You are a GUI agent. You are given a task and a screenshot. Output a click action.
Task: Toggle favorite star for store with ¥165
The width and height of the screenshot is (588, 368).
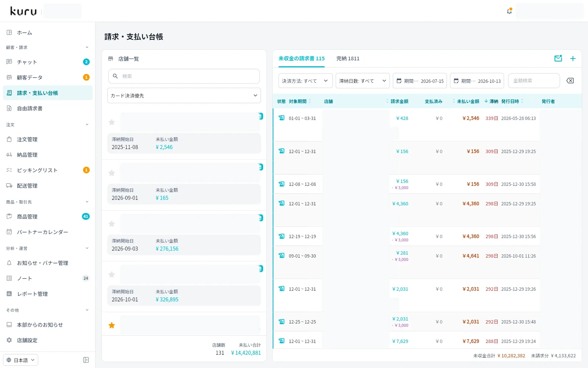point(112,173)
